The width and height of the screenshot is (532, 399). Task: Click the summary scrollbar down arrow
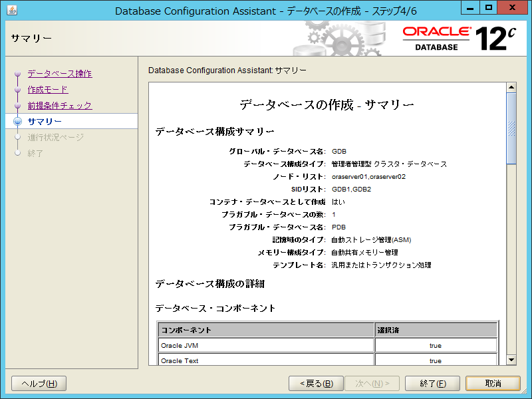(x=511, y=360)
